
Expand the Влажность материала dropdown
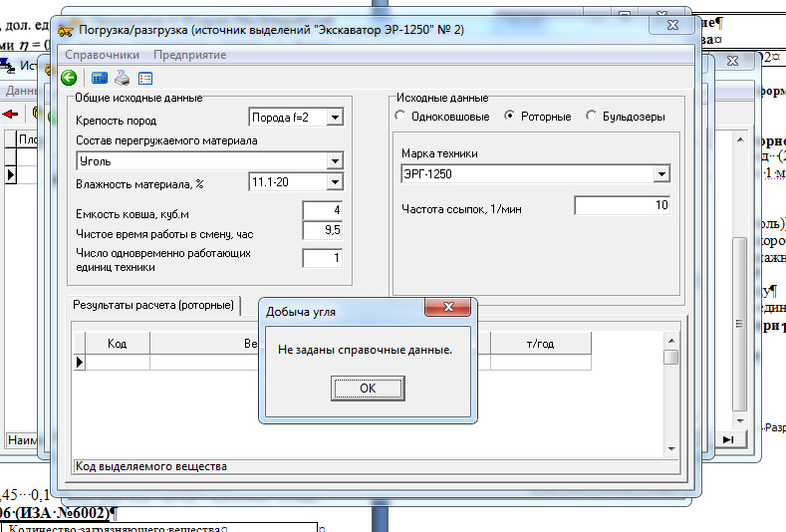[x=335, y=182]
